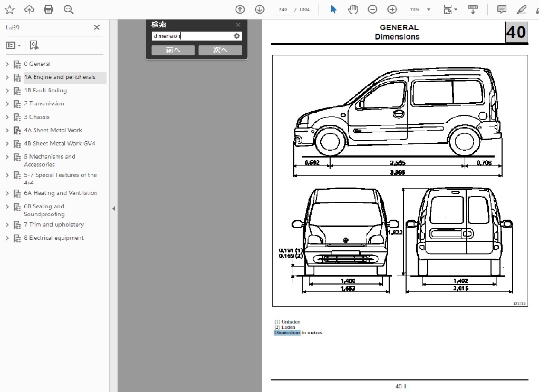Click the previous result button 前へ
Screen dimensions: 539x392
[x=173, y=50]
